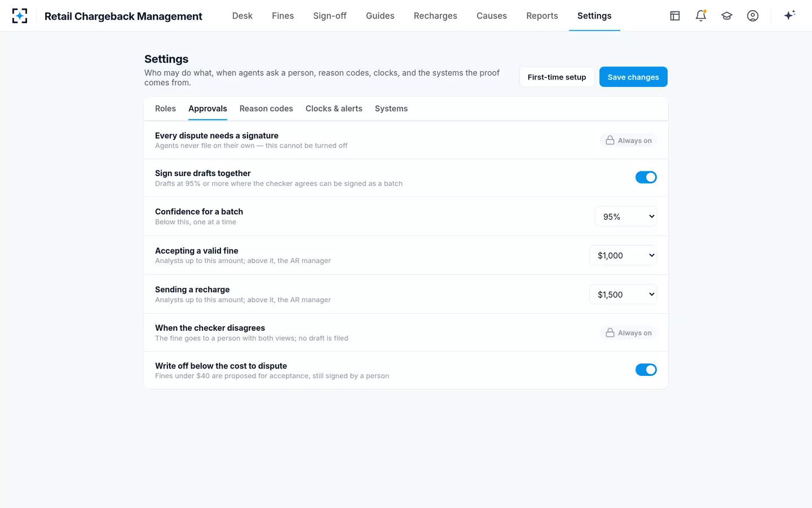Open the notifications bell
812x508 pixels.
pyautogui.click(x=701, y=16)
